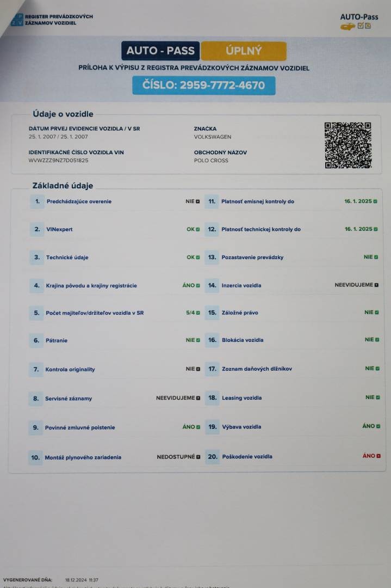This screenshot has width=391, height=588.
Task: Click the Register prevádzkových záznamov vozidiel logo
Action: click(52, 20)
